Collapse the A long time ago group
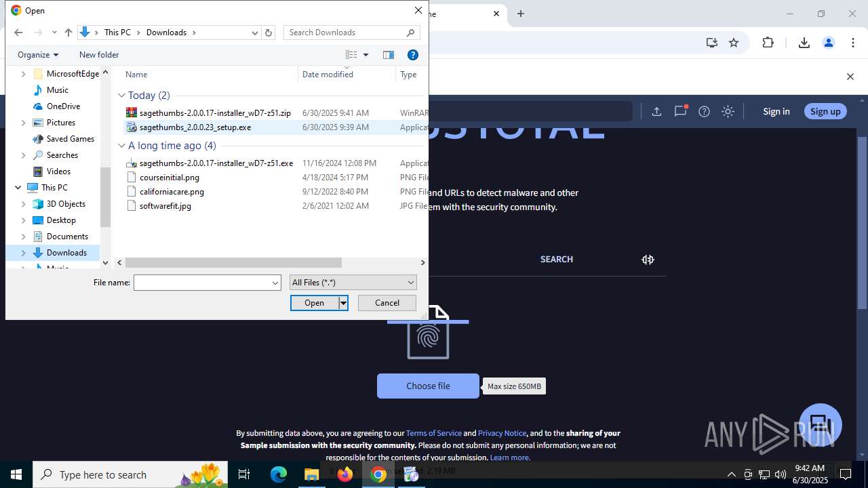868x488 pixels. point(122,146)
